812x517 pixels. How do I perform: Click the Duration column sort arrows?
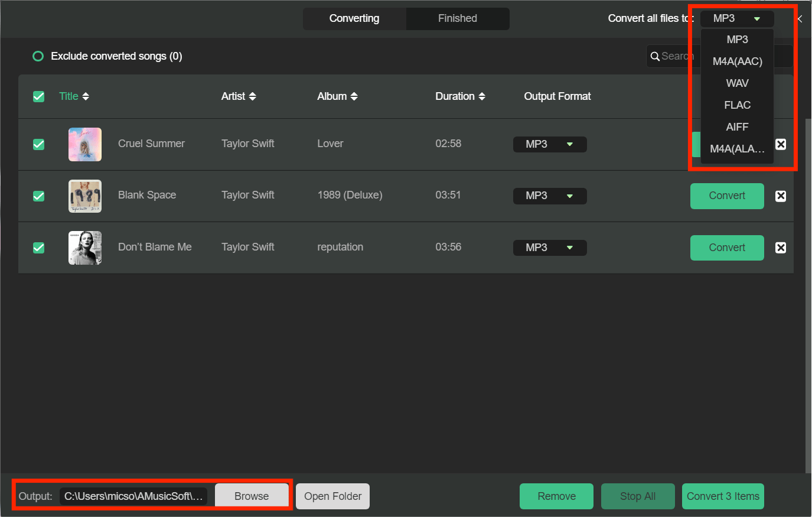pyautogui.click(x=482, y=96)
